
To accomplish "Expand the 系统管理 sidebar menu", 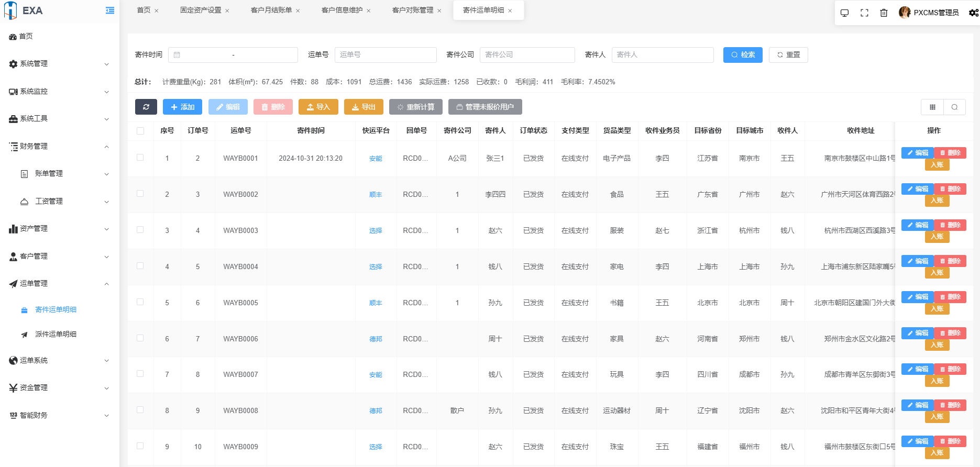I will (x=60, y=64).
